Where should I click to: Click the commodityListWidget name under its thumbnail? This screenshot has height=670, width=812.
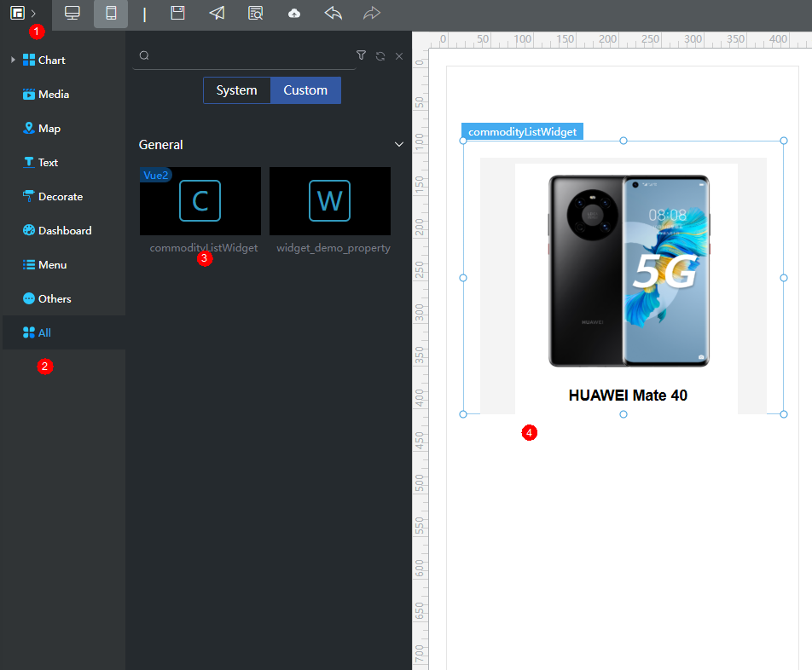[204, 248]
